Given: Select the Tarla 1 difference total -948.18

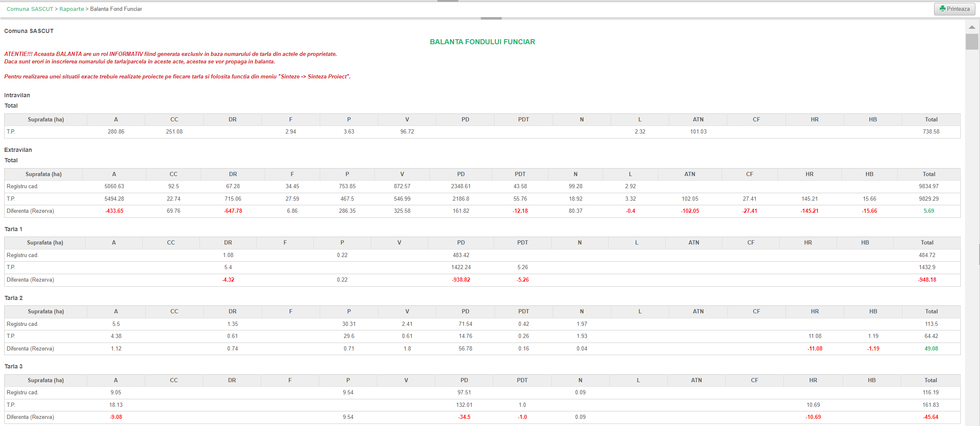Looking at the screenshot, I should (927, 280).
